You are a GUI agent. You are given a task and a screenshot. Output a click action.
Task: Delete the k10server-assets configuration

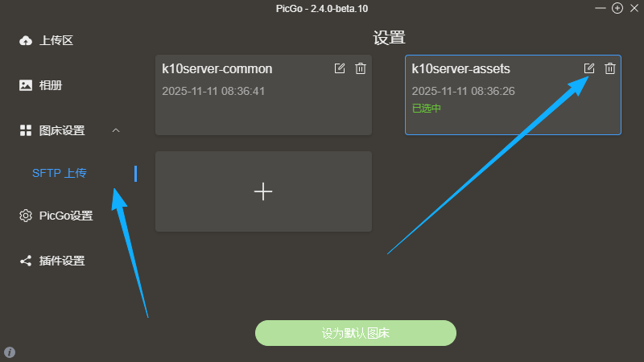pyautogui.click(x=610, y=68)
